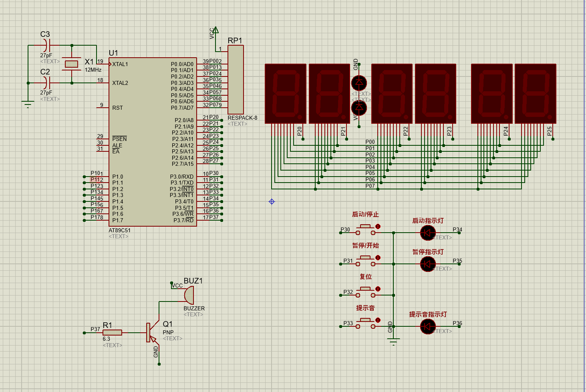Select the lower colon LED between displays
This screenshot has height=392, width=586.
coord(359,108)
